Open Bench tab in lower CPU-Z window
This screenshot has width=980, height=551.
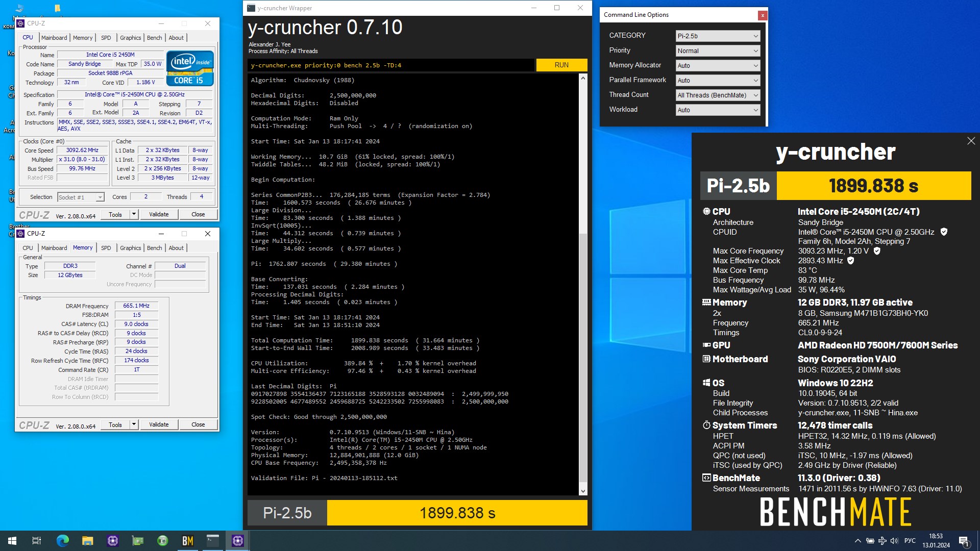pos(154,248)
